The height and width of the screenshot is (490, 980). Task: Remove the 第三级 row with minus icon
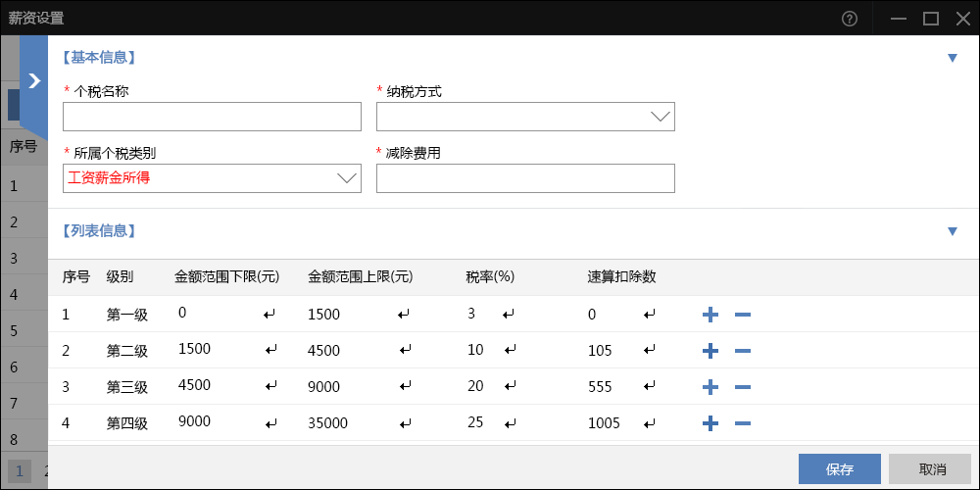point(742,387)
